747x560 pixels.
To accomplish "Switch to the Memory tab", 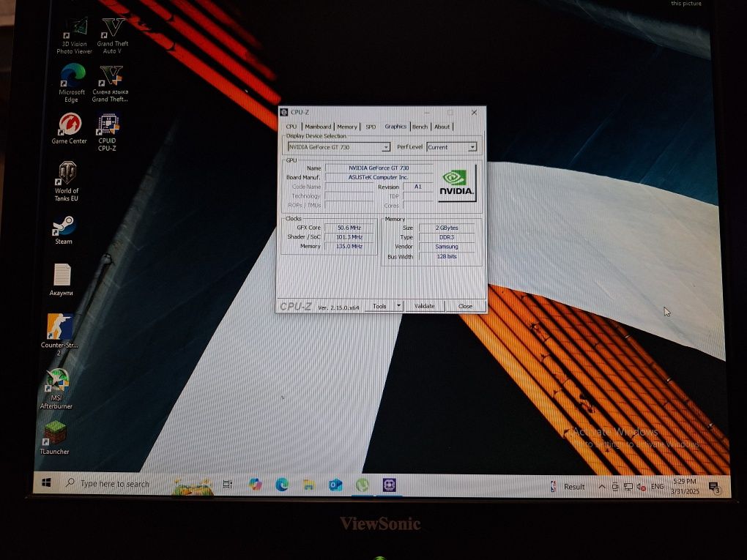I will pos(347,127).
